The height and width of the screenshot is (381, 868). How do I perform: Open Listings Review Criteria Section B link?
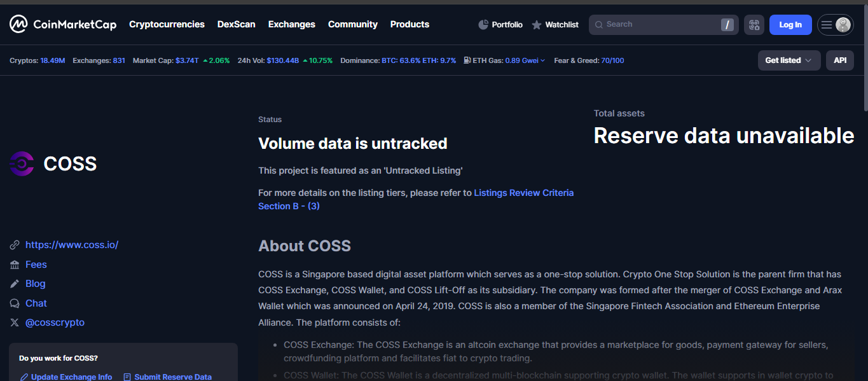(x=523, y=193)
